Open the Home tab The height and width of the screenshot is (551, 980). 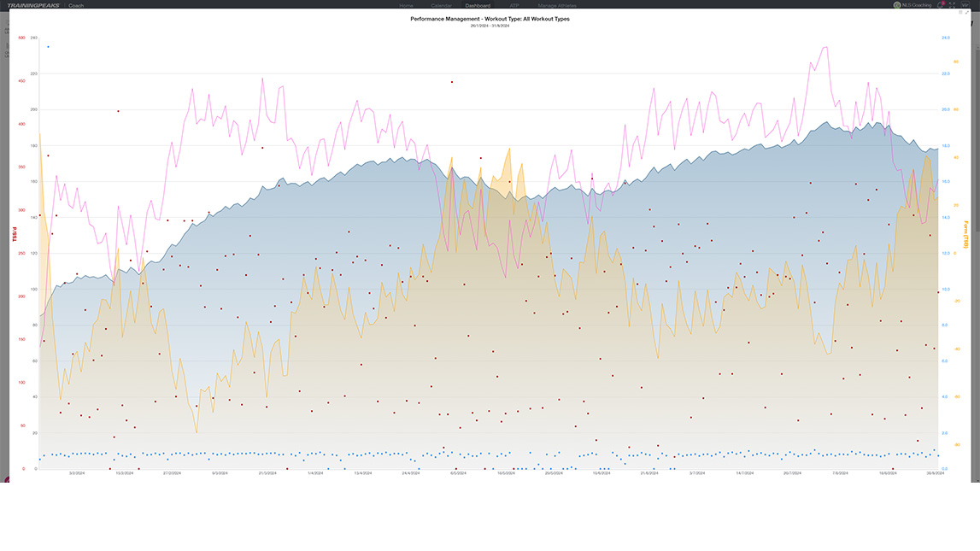tap(406, 5)
